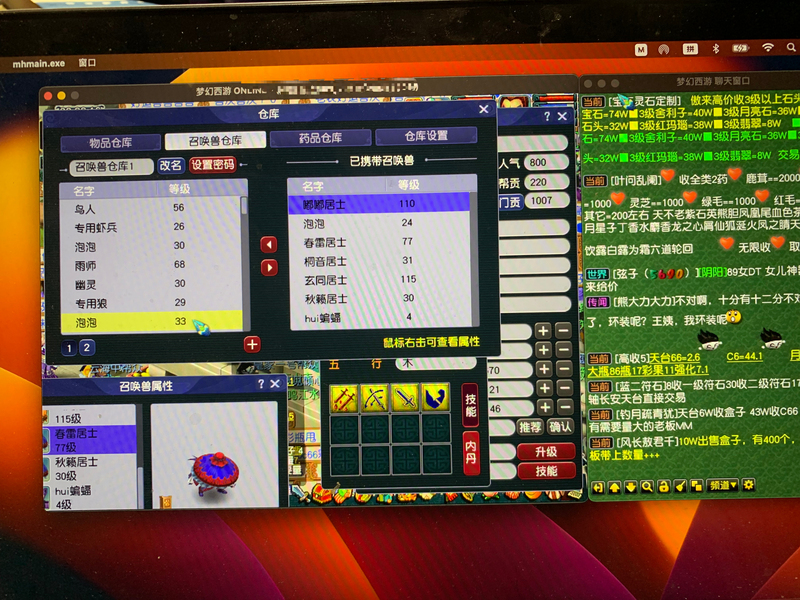Select 雨师 level 68 in storage list
The width and height of the screenshot is (800, 600).
151,265
